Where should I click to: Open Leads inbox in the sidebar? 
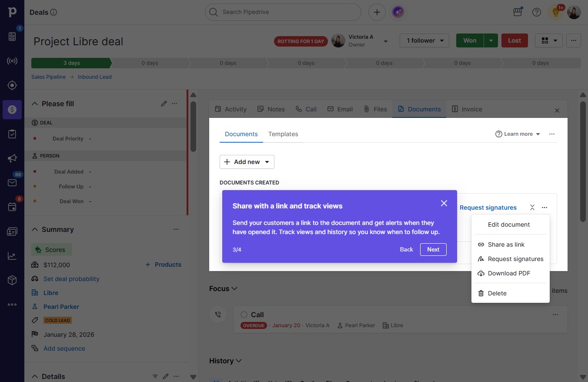(12, 37)
